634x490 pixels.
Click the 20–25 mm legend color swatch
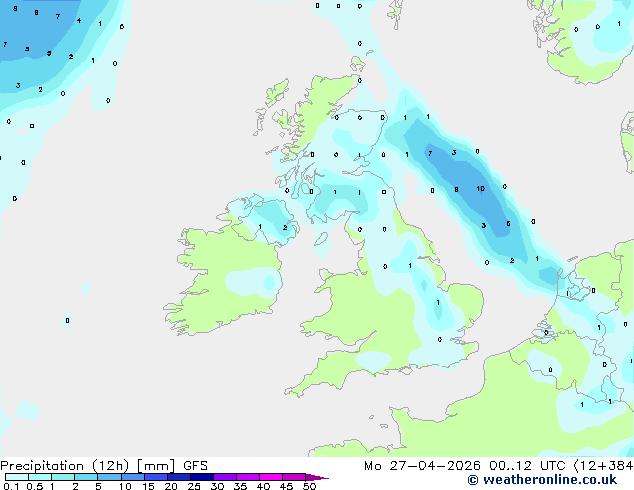click(x=179, y=477)
